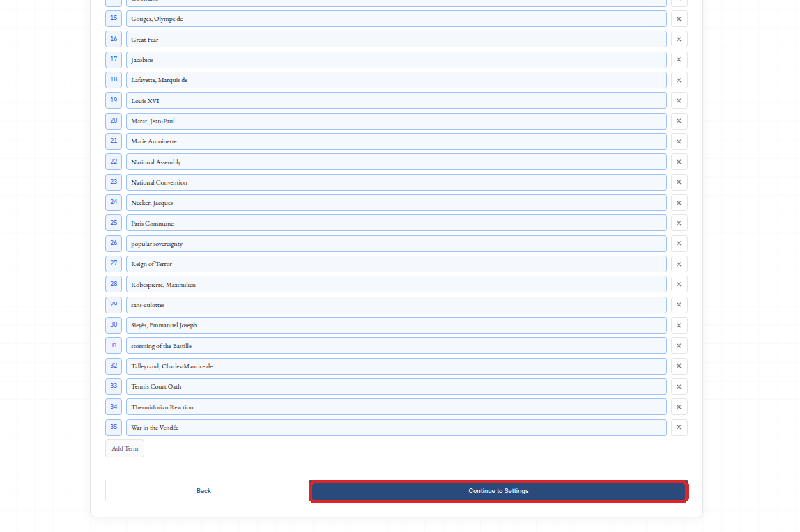The image size is (800, 532).
Task: Delete the Thermidorian Reaction term
Action: click(679, 407)
